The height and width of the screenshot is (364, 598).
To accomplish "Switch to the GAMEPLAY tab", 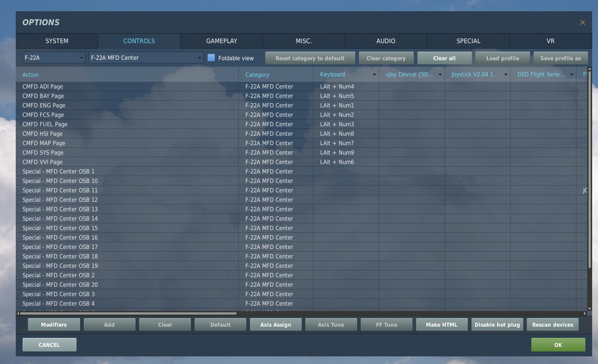I will (x=222, y=41).
